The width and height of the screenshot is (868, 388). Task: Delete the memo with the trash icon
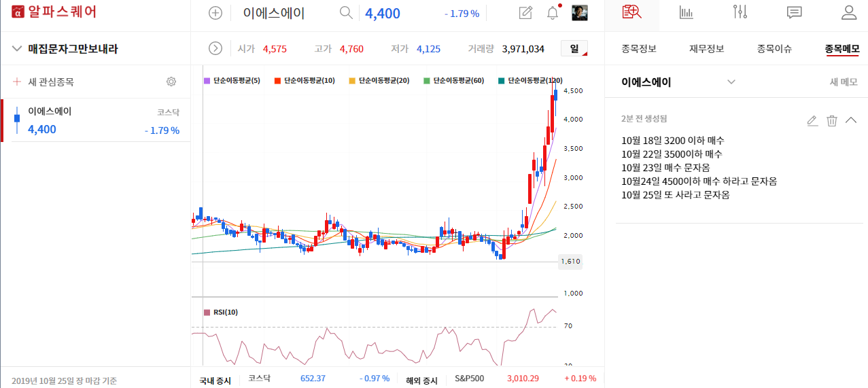[832, 120]
